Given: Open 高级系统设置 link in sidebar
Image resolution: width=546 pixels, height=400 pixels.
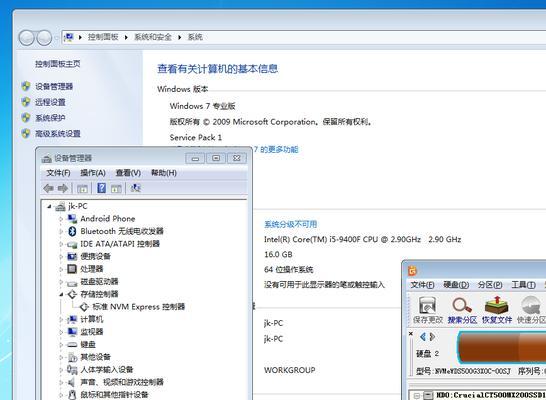Looking at the screenshot, I should (x=58, y=133).
